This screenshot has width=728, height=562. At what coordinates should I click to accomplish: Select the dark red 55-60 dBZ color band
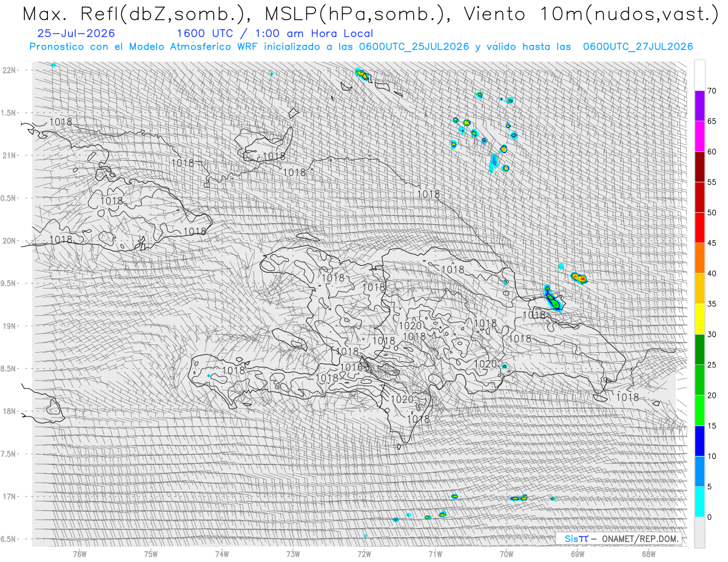tap(699, 167)
